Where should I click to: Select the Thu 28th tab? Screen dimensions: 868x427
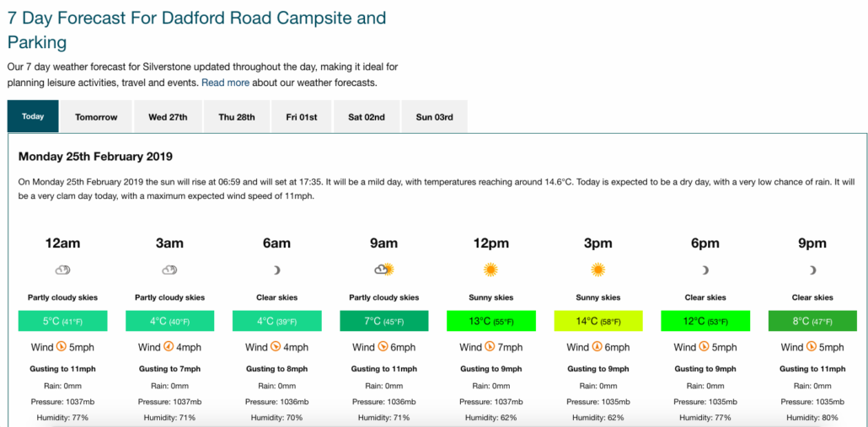237,117
